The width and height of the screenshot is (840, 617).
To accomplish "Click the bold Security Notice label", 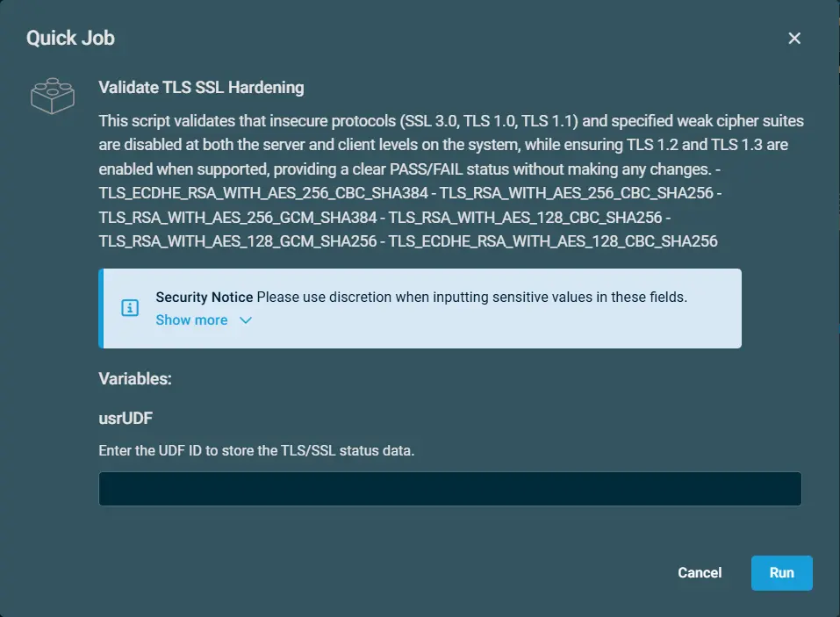I will pyautogui.click(x=205, y=298).
